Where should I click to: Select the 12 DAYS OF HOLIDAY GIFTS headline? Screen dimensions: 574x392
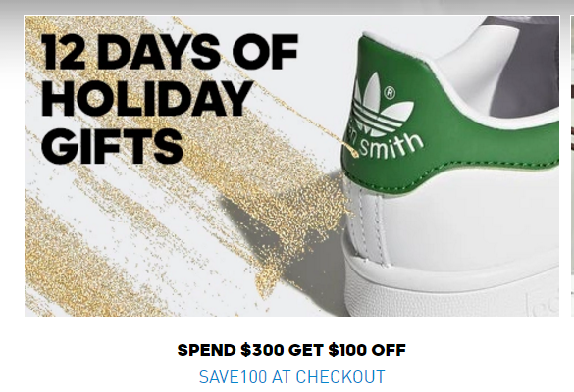coord(170,99)
